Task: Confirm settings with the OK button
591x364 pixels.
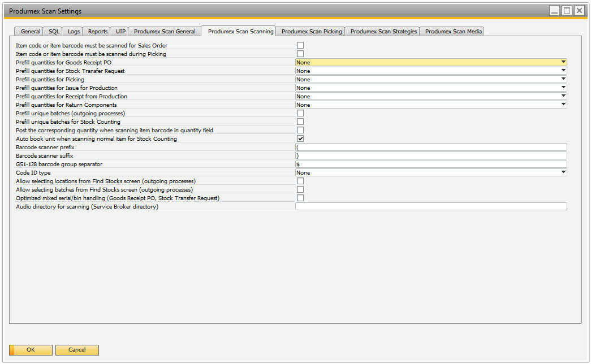Action: click(x=31, y=350)
